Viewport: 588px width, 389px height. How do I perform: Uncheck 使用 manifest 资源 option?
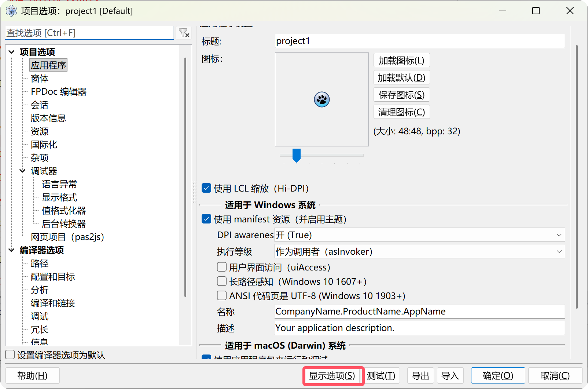point(206,219)
